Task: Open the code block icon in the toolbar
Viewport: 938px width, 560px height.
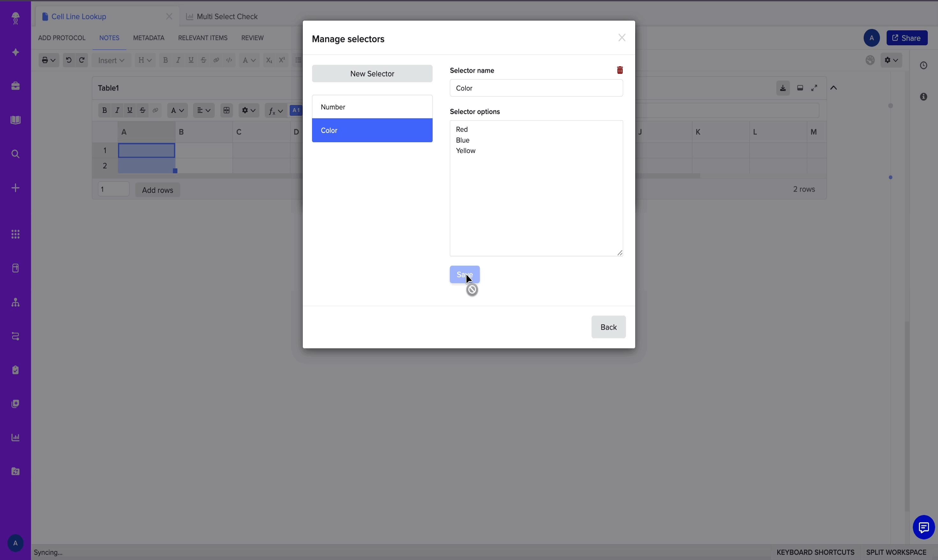Action: [x=229, y=60]
